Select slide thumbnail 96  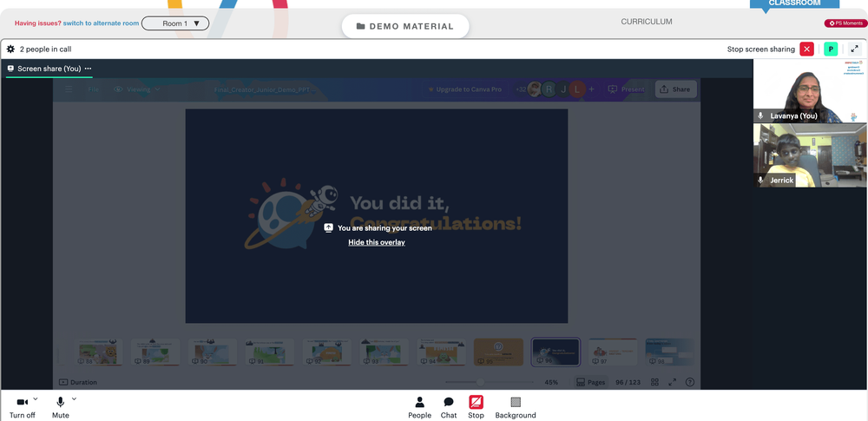point(556,352)
